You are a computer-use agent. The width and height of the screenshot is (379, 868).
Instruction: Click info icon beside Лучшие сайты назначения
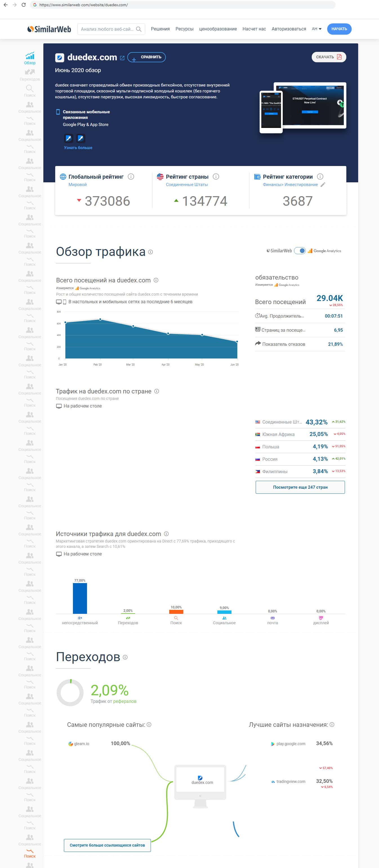(332, 725)
